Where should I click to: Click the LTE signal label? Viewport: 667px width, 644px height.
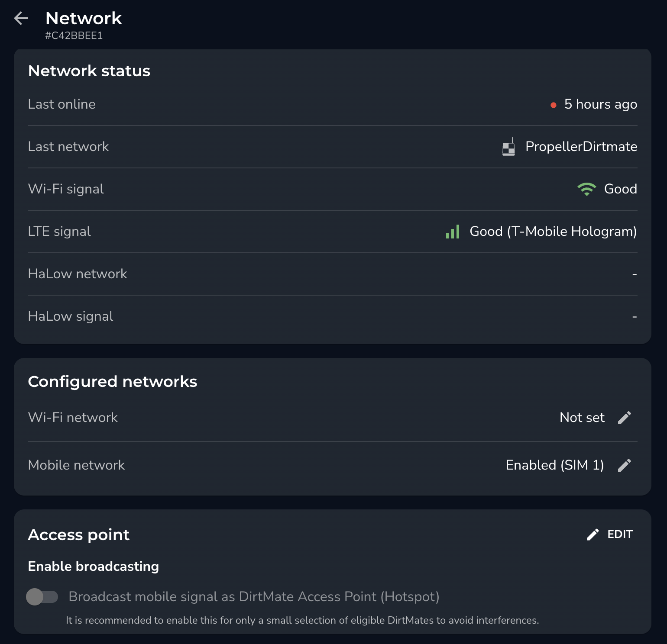click(x=59, y=232)
